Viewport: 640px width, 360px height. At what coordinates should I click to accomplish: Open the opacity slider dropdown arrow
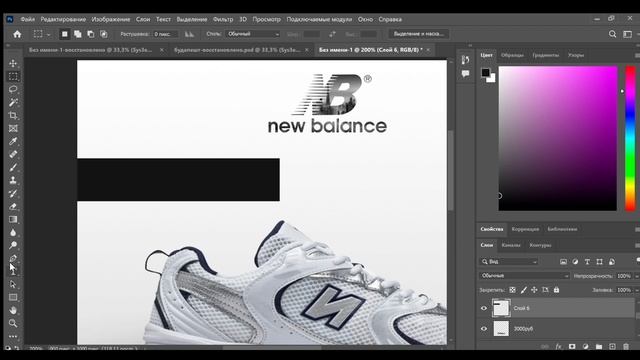point(636,276)
